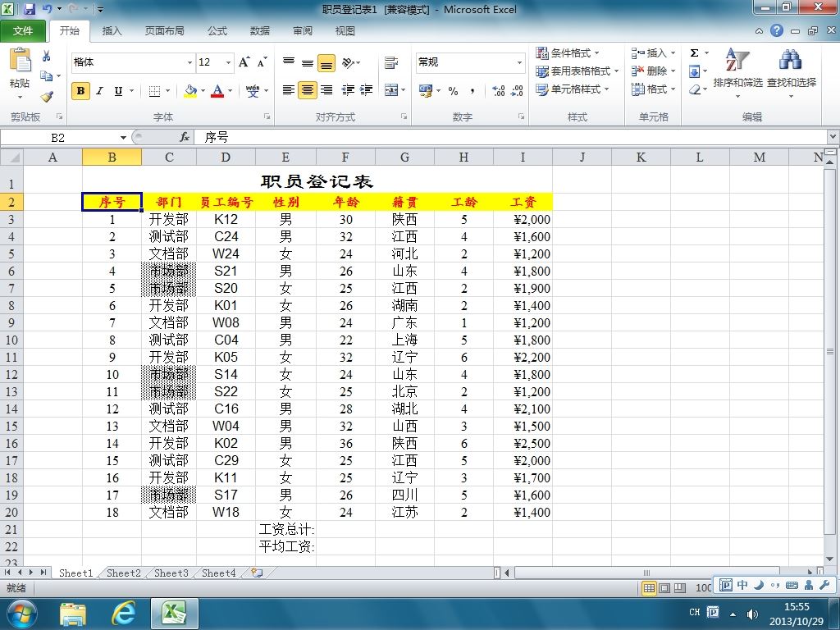
Task: Toggle Bold formatting
Action: click(x=80, y=91)
